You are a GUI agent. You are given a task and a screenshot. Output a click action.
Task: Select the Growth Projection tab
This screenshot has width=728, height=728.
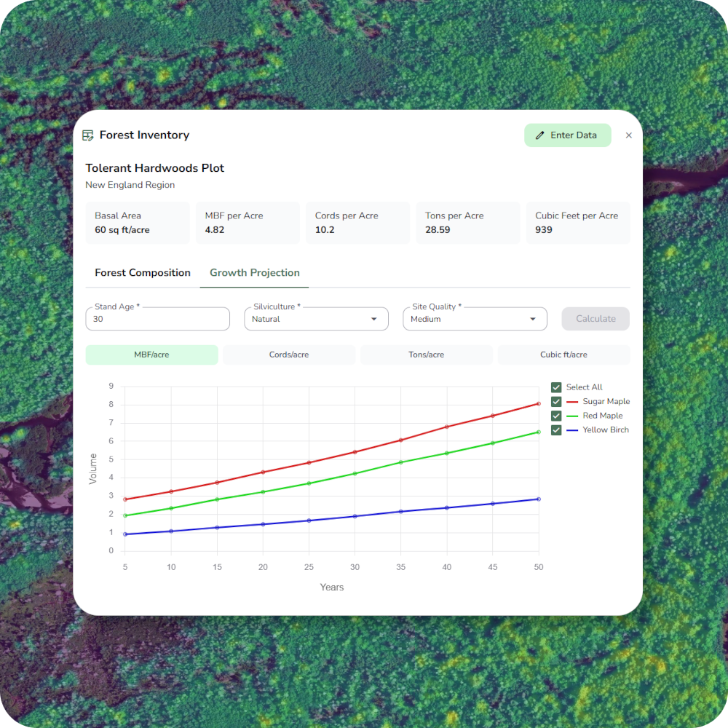click(255, 273)
